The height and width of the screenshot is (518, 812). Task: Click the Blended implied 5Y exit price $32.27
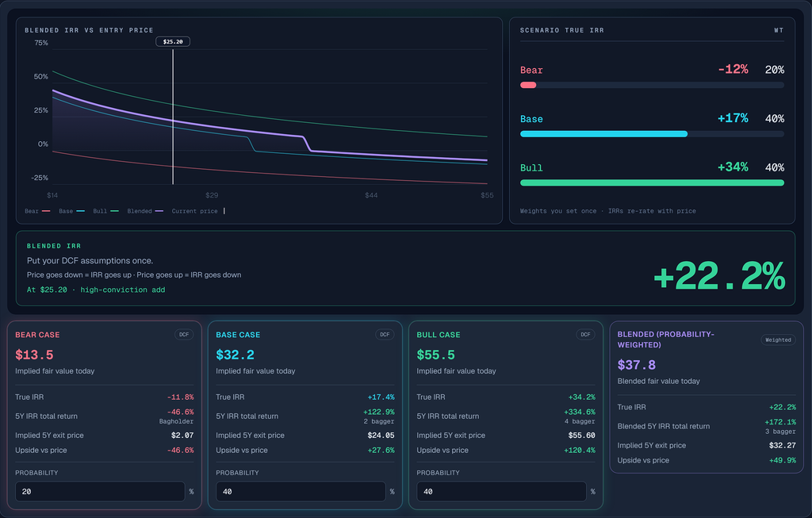pos(783,446)
